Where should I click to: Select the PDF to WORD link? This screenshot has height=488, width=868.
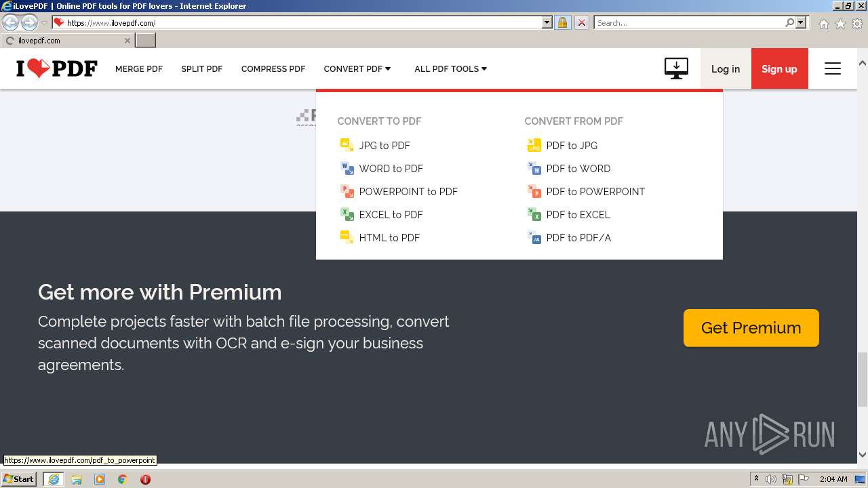pos(578,168)
